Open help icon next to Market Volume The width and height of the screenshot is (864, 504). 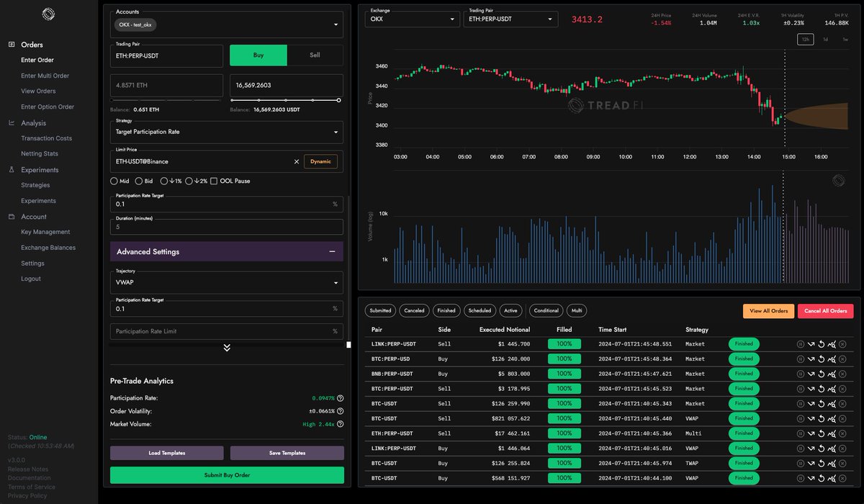(x=340, y=424)
